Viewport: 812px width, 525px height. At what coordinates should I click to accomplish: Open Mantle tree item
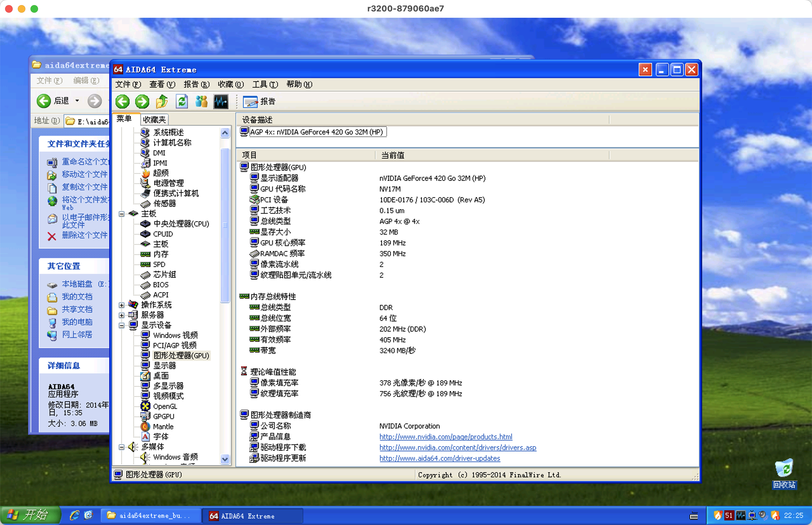point(163,426)
